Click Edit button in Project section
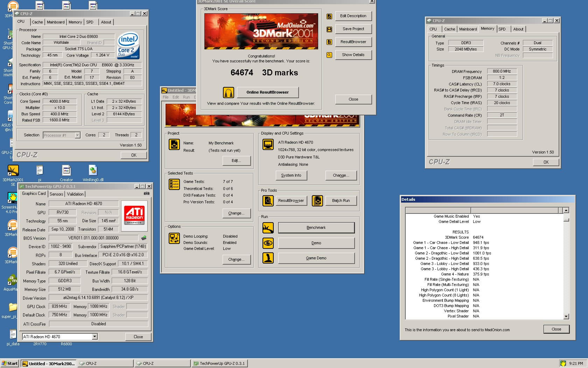This screenshot has width=588, height=368. (x=237, y=161)
